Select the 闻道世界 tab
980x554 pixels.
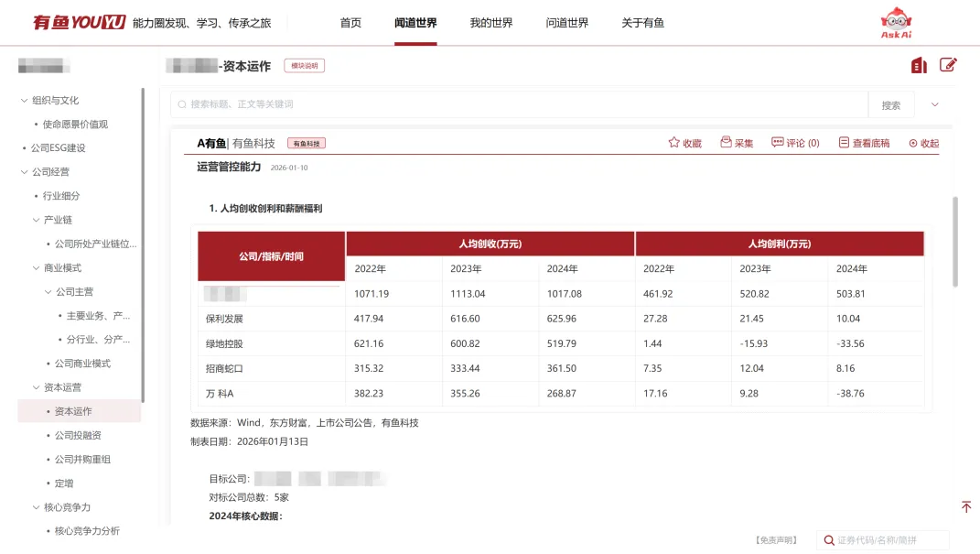point(415,23)
